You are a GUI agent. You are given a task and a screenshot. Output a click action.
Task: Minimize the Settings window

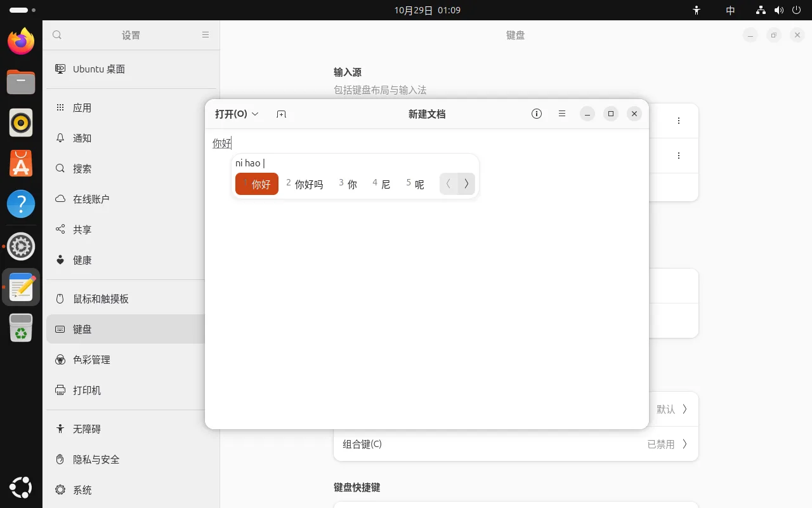point(750,36)
